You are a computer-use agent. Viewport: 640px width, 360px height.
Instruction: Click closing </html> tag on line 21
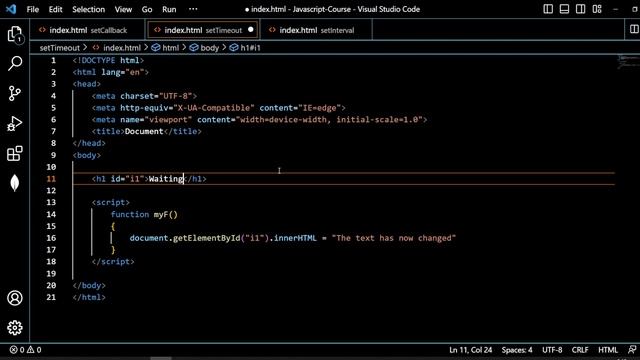[89, 297]
